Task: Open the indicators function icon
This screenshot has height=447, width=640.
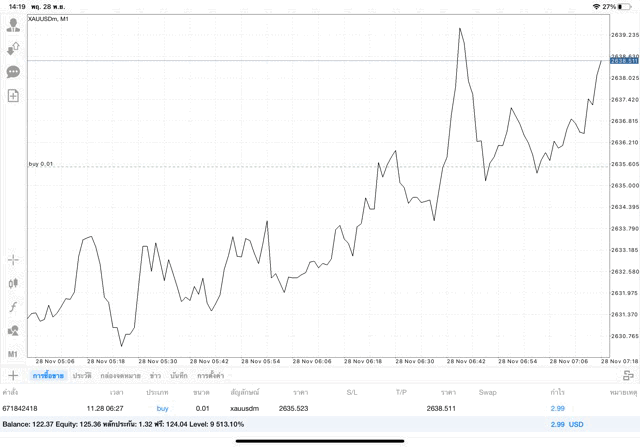Action: click(13, 306)
